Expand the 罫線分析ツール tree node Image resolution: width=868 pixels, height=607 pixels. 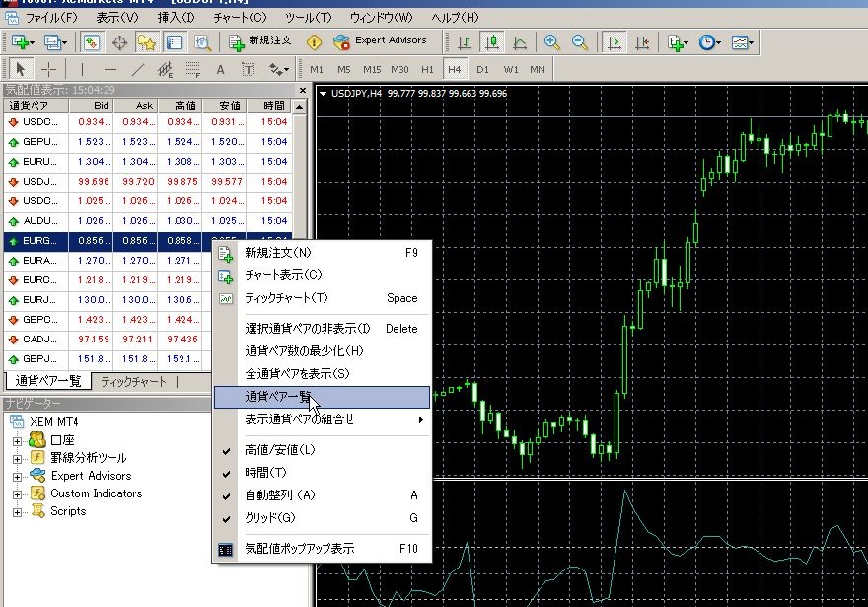17,459
